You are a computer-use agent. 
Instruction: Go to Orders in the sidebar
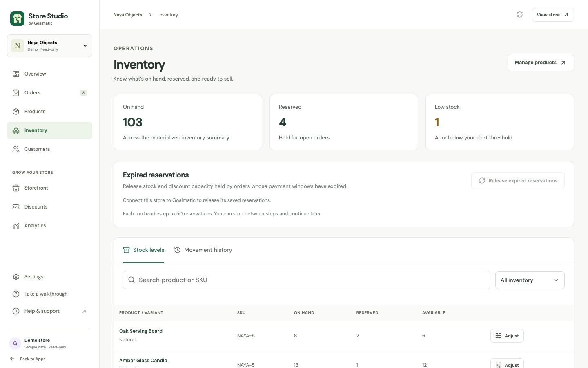49,93
